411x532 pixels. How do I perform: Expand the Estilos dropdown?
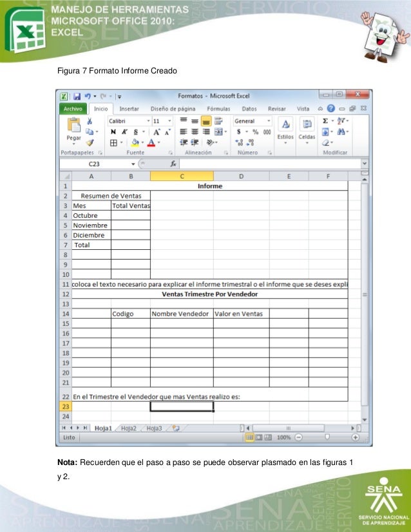[285, 131]
